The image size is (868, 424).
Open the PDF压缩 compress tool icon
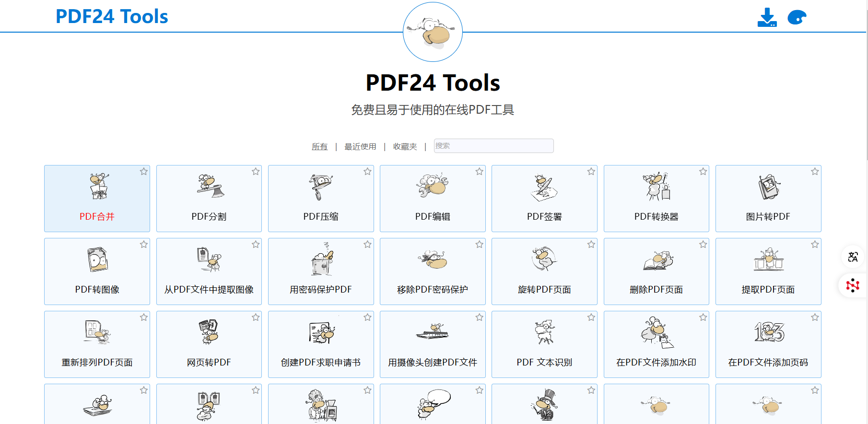(x=321, y=187)
